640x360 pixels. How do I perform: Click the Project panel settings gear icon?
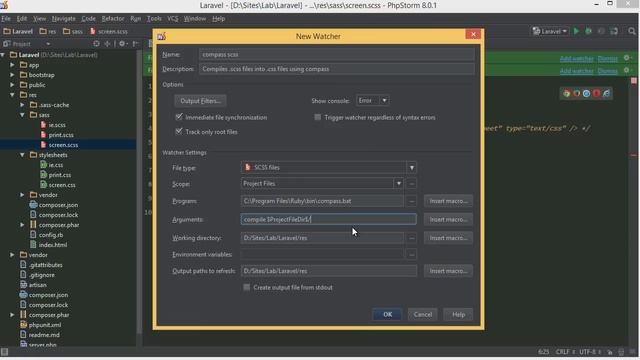click(x=122, y=44)
